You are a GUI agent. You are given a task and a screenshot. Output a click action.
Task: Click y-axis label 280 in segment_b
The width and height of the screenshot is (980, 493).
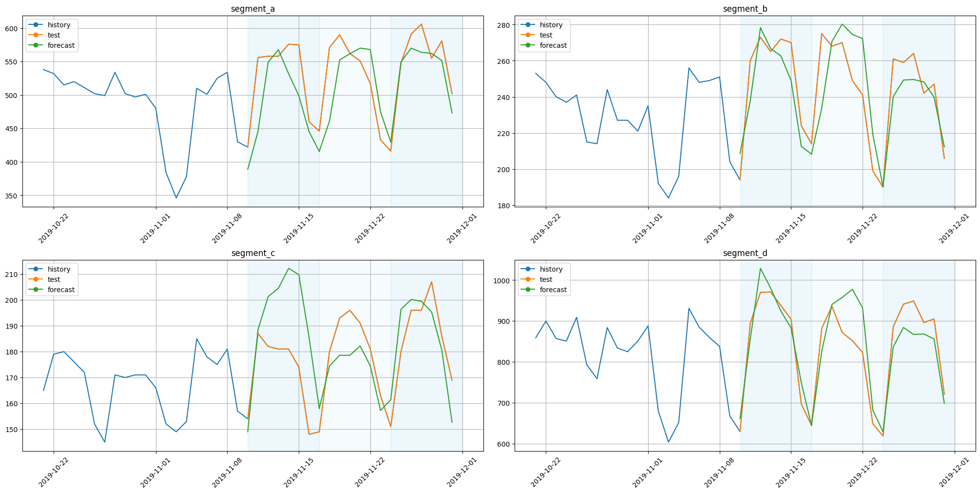coord(504,25)
